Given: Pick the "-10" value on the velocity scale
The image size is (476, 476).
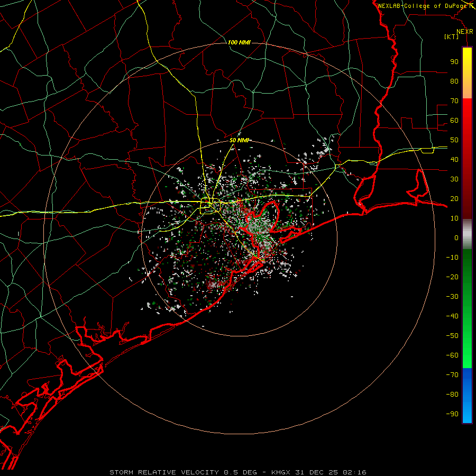Looking at the screenshot, I should [452, 258].
